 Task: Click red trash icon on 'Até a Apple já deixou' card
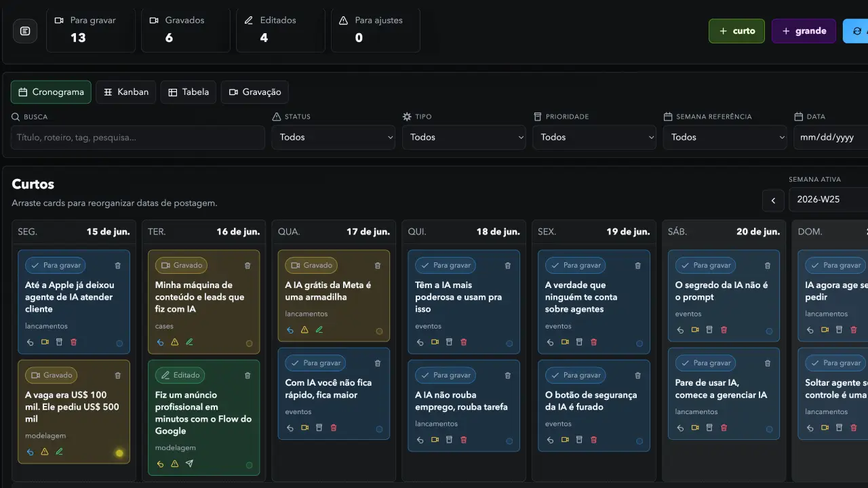pyautogui.click(x=74, y=342)
